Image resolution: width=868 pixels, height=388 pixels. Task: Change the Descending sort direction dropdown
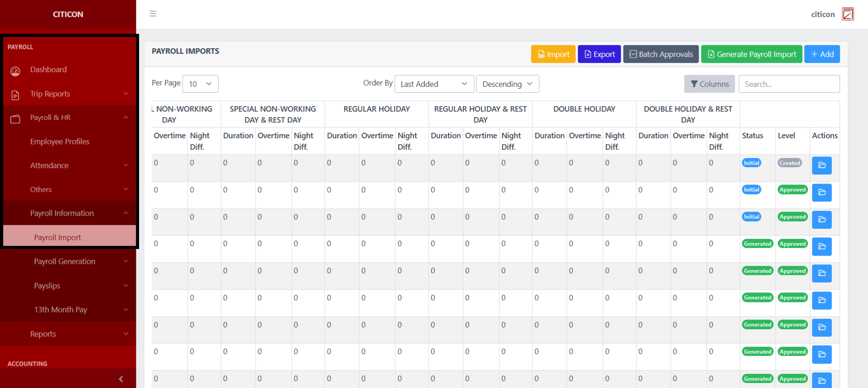click(507, 84)
